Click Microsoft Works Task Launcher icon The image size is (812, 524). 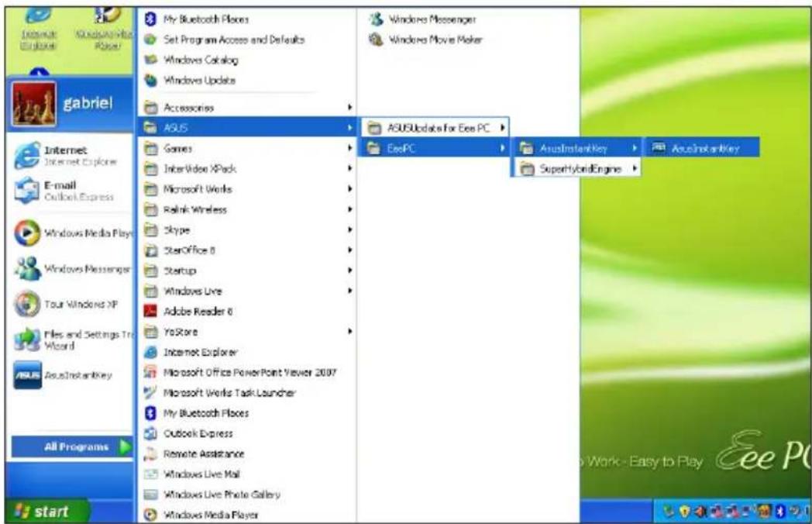[150, 392]
